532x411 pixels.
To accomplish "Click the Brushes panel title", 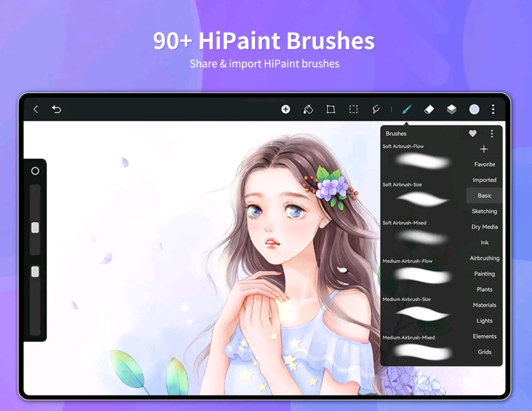I will point(396,134).
